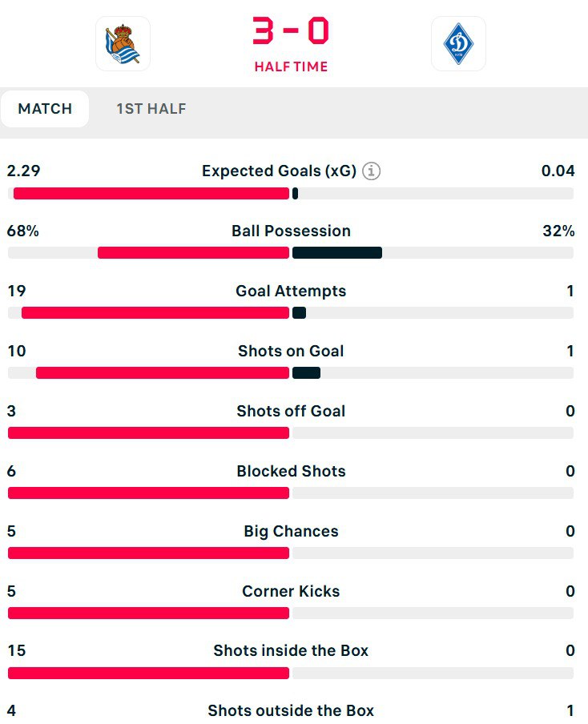The height and width of the screenshot is (724, 588).
Task: Switch to the MATCH tab
Action: coord(45,109)
